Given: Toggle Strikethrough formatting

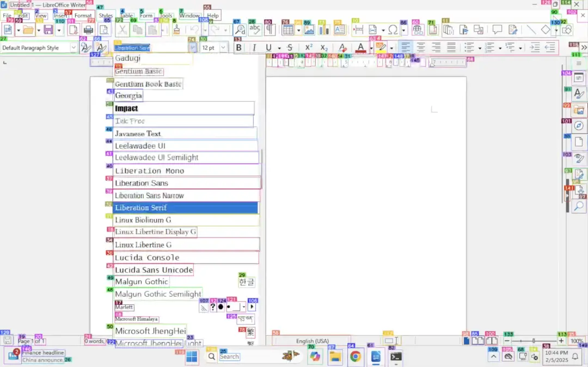Looking at the screenshot, I should pos(290,47).
